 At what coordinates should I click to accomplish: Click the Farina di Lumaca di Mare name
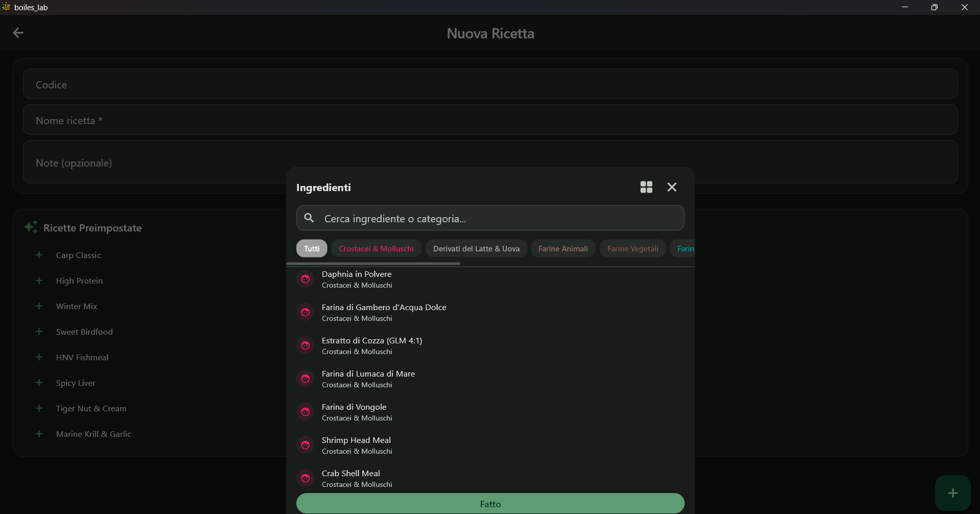pos(368,373)
